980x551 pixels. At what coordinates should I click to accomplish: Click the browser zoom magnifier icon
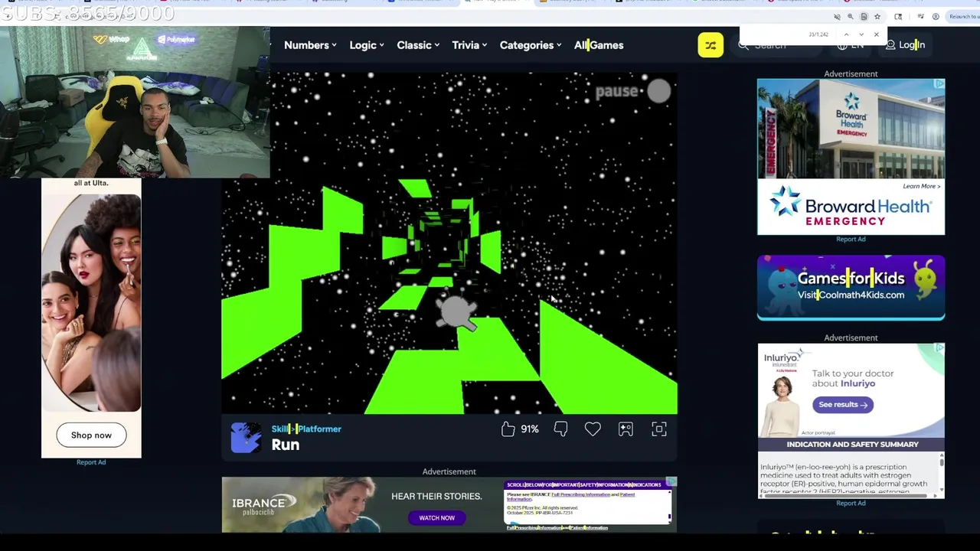[x=851, y=16]
